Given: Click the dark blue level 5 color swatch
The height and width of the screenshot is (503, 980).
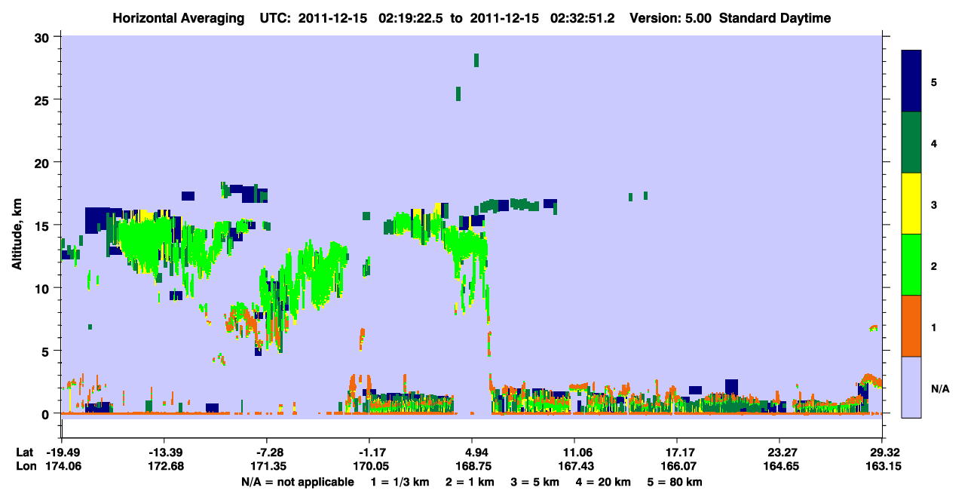Looking at the screenshot, I should point(911,81).
